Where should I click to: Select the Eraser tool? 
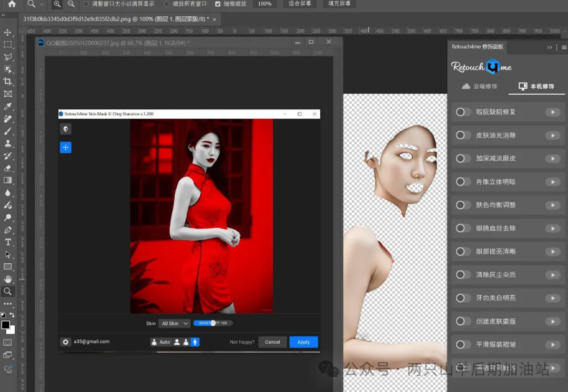click(8, 168)
